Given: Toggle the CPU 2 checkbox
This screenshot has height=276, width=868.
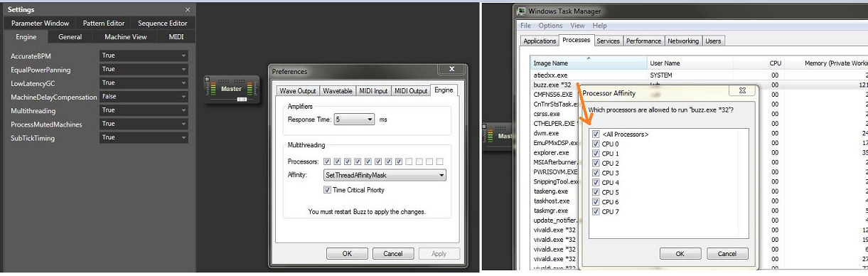Looking at the screenshot, I should tap(595, 163).
